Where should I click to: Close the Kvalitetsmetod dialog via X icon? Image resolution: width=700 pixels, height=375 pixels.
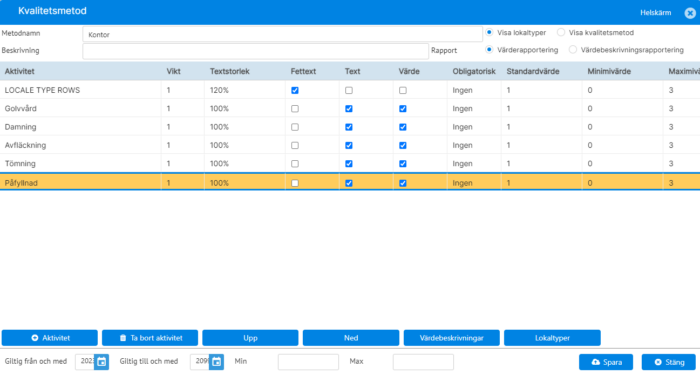(x=690, y=13)
